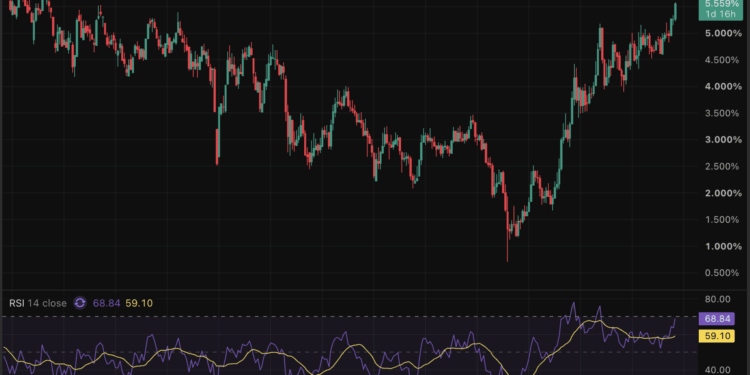
Task: Click the yellow 59.10 RSI axis tag
Action: click(717, 336)
